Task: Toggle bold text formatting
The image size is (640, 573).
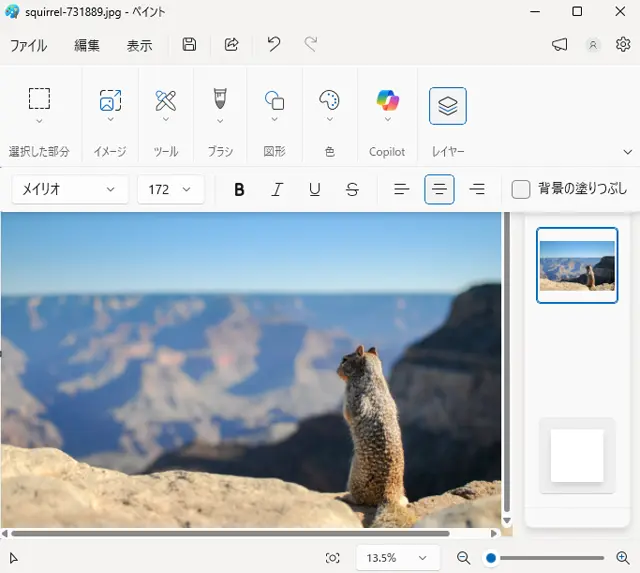Action: (239, 189)
